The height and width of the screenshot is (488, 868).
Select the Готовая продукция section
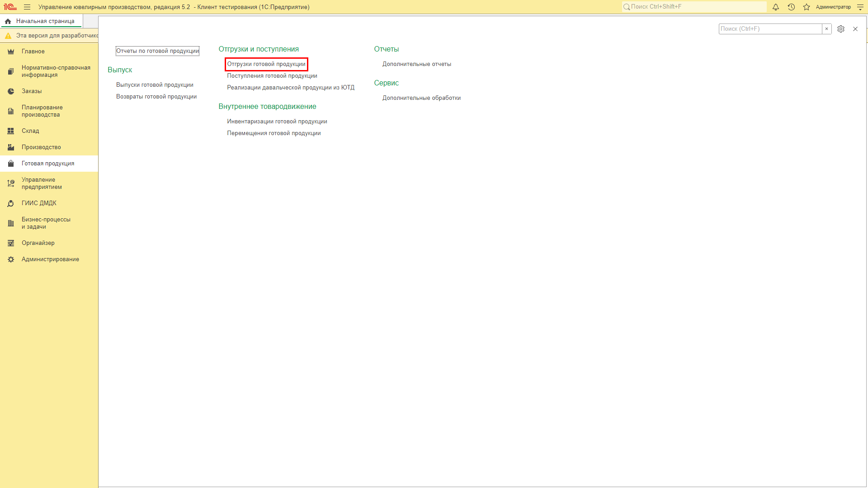coord(48,164)
